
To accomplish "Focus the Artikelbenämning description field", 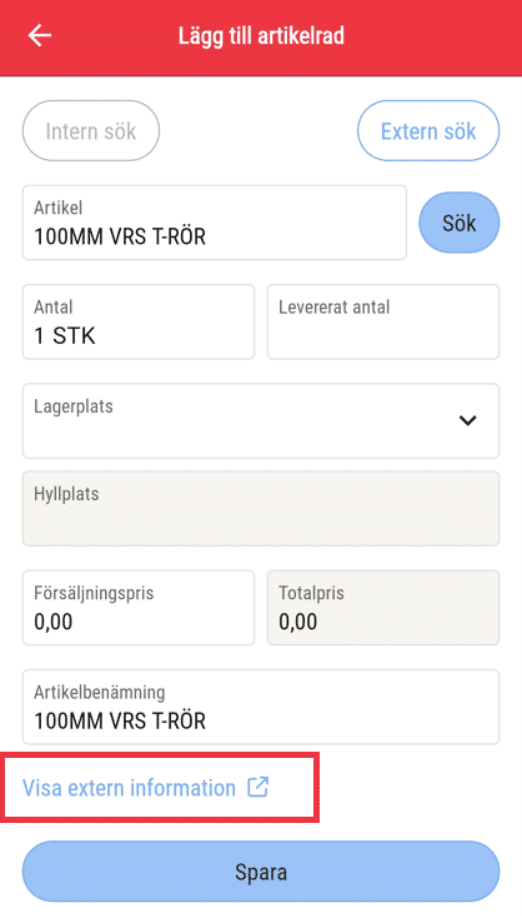I will [x=261, y=707].
